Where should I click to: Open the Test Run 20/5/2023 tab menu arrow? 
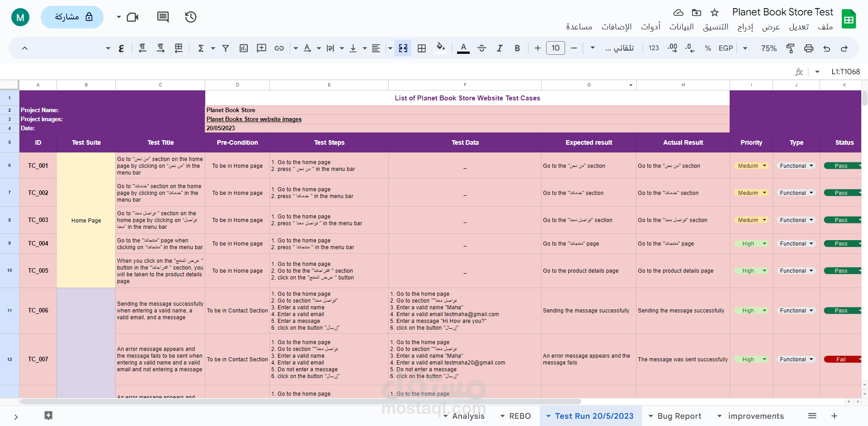pyautogui.click(x=548, y=416)
